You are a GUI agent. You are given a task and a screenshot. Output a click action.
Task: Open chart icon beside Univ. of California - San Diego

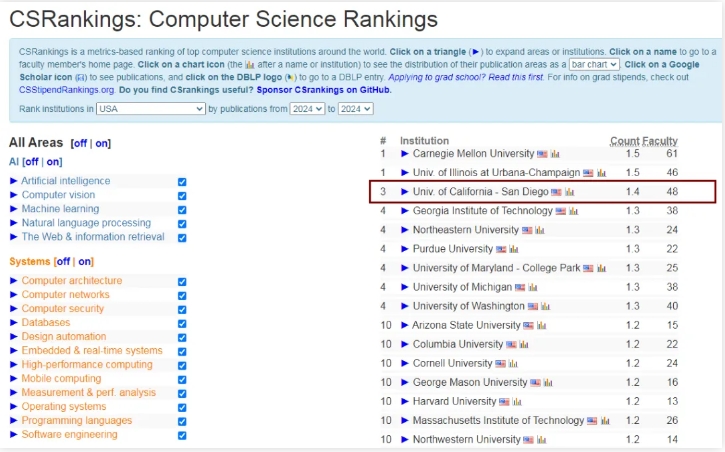(x=570, y=192)
